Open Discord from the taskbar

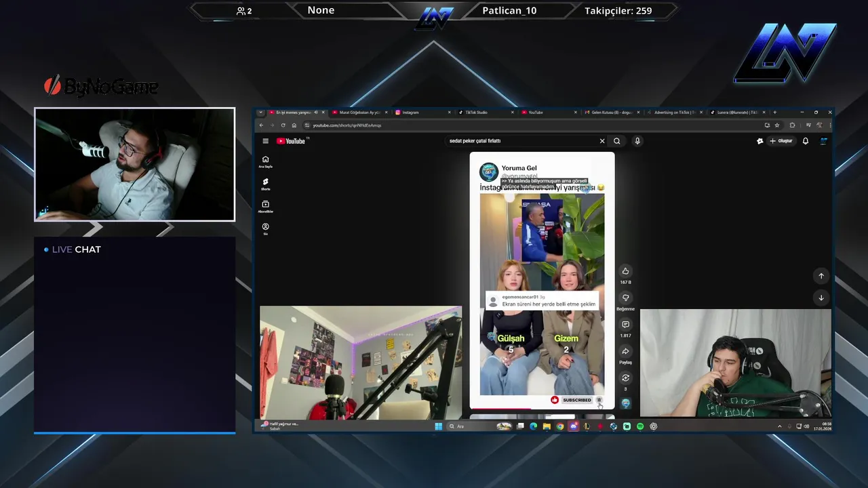point(573,426)
